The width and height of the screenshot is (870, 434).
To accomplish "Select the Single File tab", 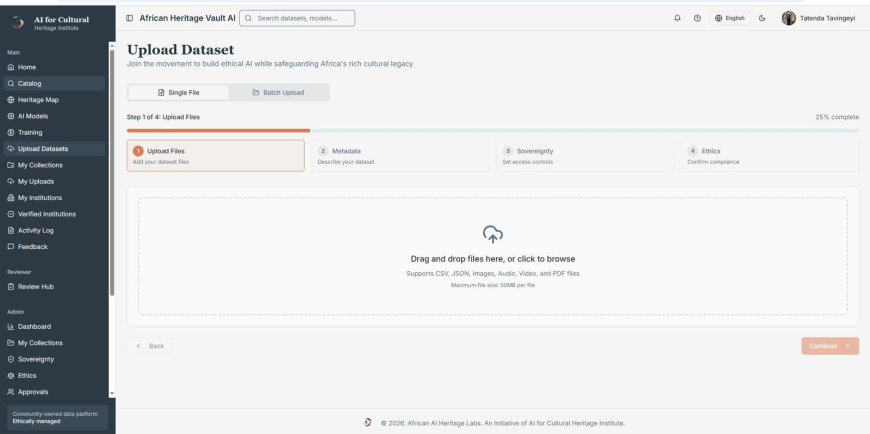I will tap(178, 92).
